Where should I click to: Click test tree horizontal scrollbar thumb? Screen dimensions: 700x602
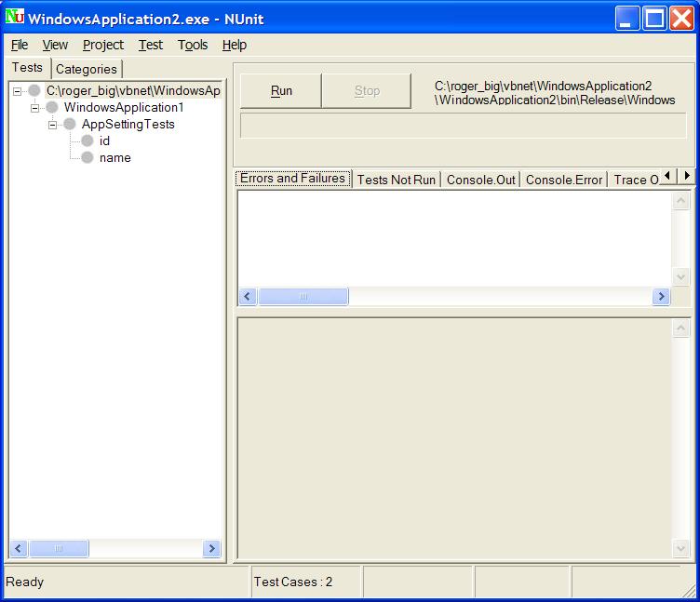coord(59,548)
